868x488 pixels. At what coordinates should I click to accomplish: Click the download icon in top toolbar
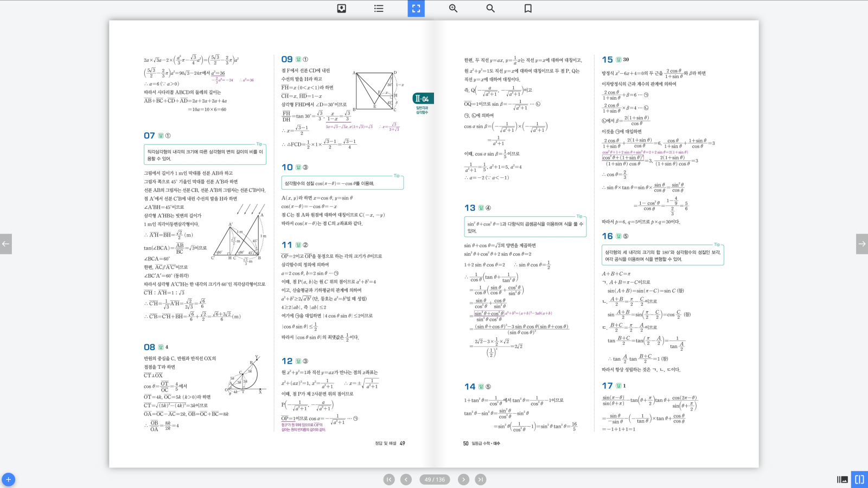point(342,8)
